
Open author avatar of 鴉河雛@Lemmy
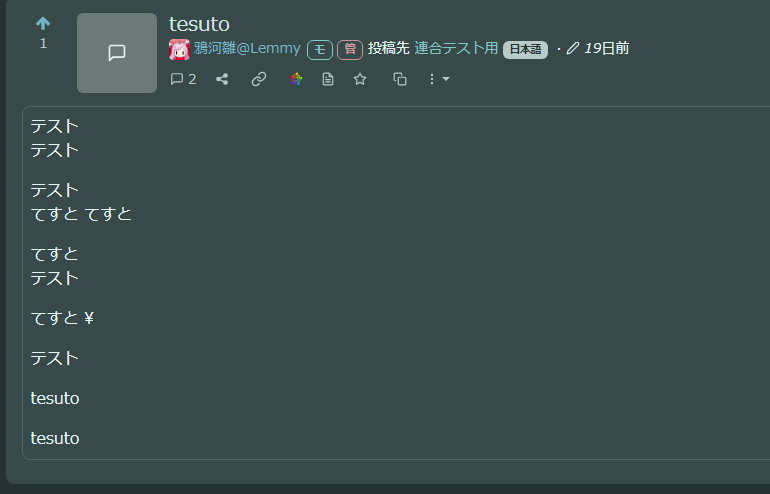pyautogui.click(x=179, y=49)
